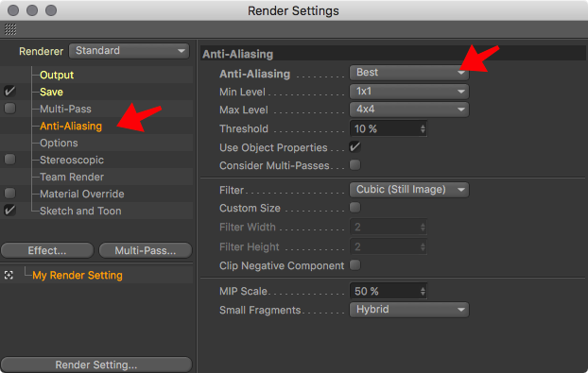Click the Effect... button
Screen dimensions: 588x373
point(47,250)
